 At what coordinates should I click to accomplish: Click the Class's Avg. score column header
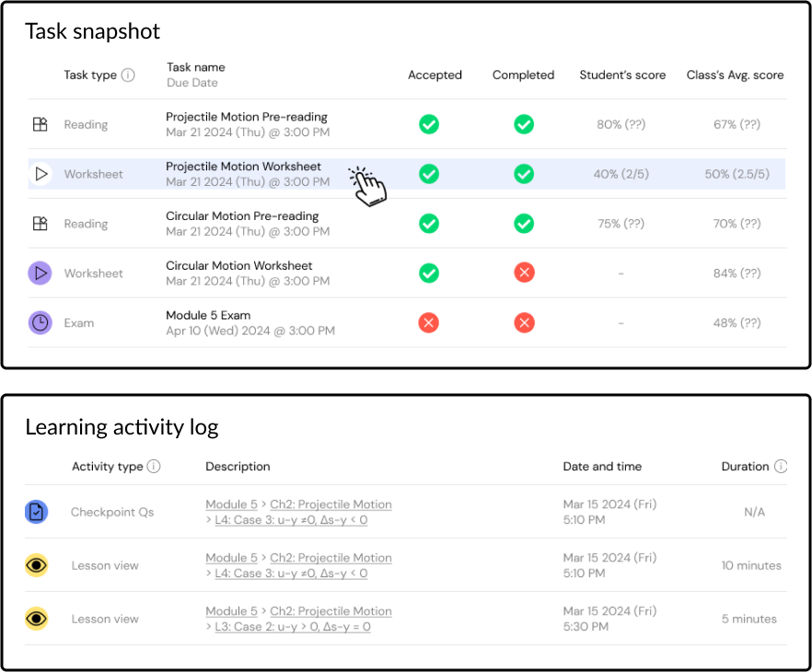(x=735, y=75)
